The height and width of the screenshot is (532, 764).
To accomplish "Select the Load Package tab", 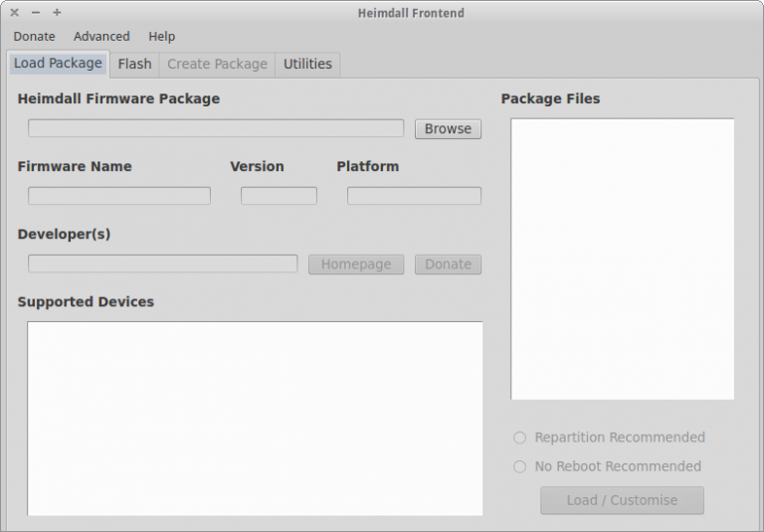I will [x=58, y=64].
